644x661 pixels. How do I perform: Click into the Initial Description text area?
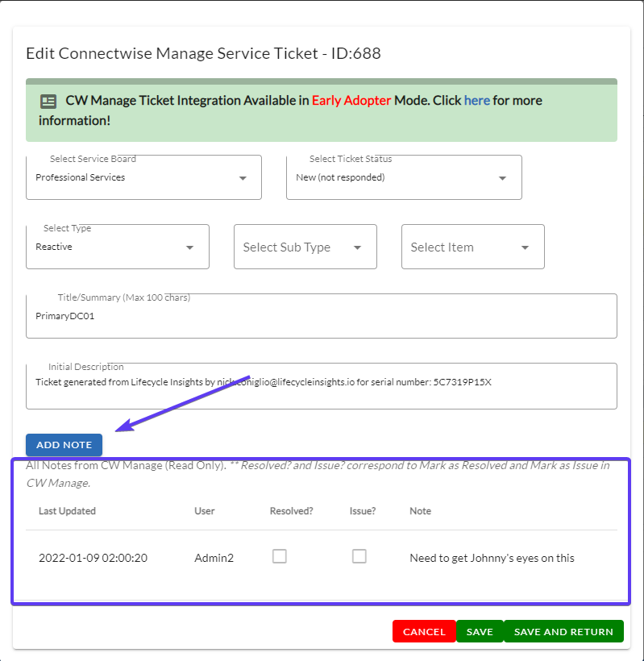[x=322, y=386]
